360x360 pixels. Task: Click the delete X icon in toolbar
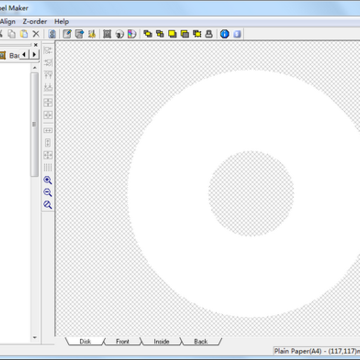(x=36, y=34)
